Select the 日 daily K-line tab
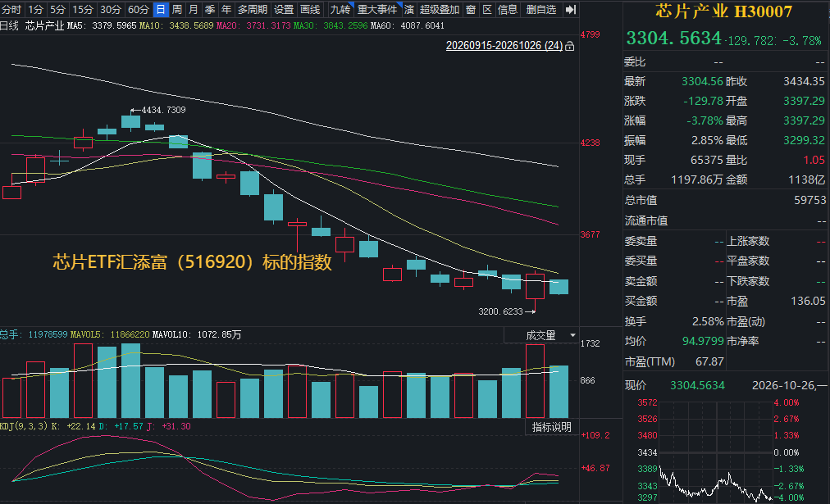The image size is (830, 504). (x=161, y=10)
